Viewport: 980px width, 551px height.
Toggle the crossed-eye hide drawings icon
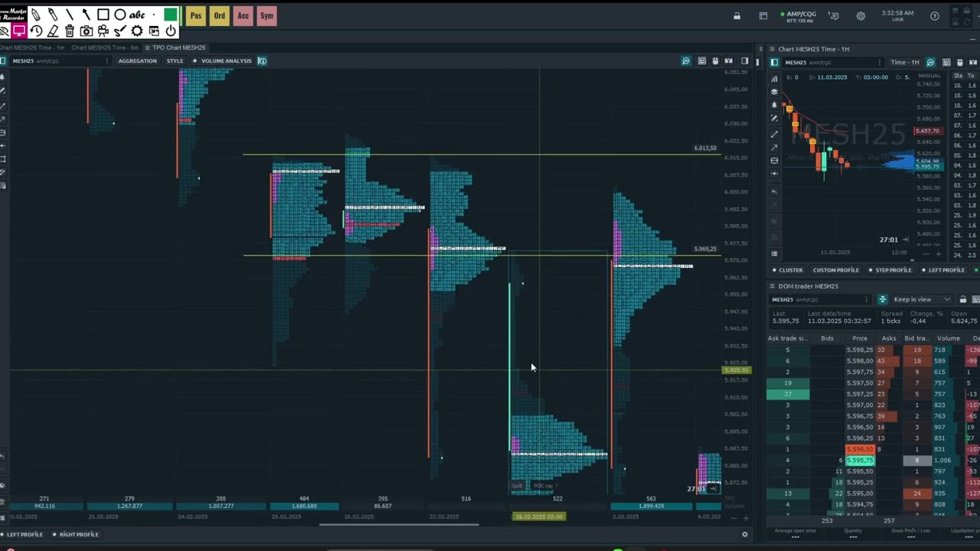pos(4,31)
